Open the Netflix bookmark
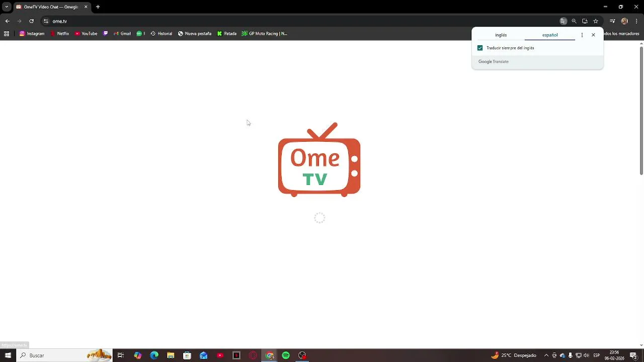The height and width of the screenshot is (362, 644). (x=60, y=34)
